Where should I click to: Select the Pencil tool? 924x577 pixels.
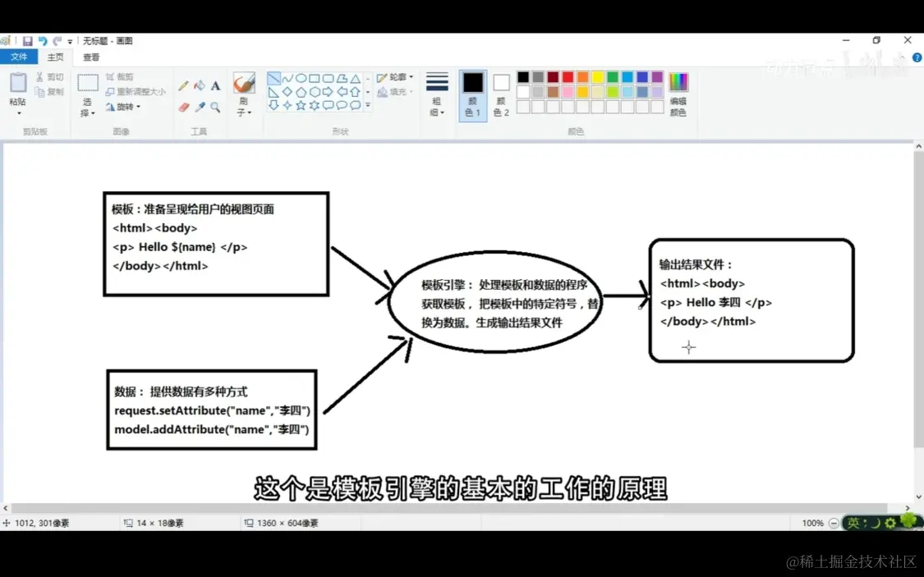tap(182, 85)
